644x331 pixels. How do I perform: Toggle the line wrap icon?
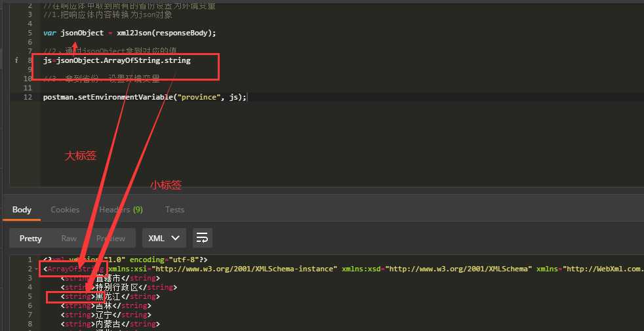pos(203,238)
